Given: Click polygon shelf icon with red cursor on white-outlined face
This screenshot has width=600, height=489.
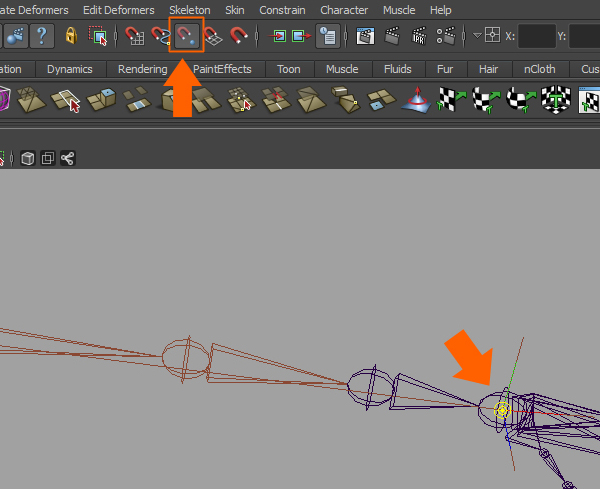Looking at the screenshot, I should coord(66,100).
